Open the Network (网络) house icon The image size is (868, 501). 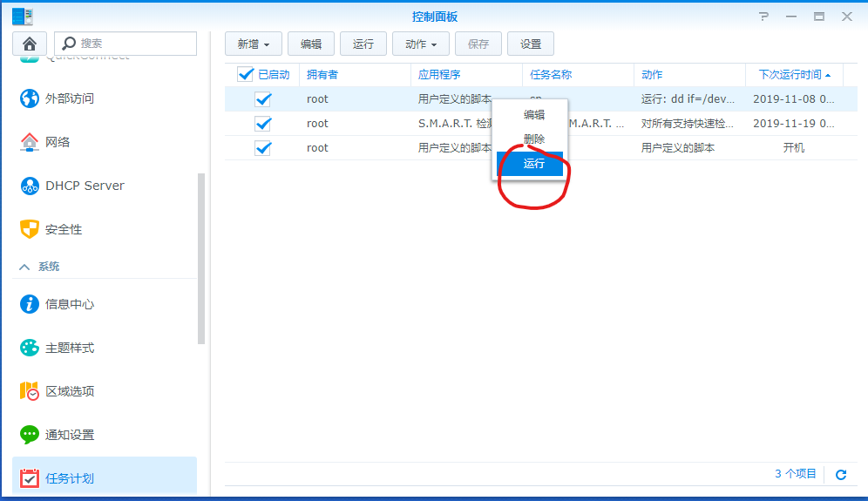click(30, 142)
